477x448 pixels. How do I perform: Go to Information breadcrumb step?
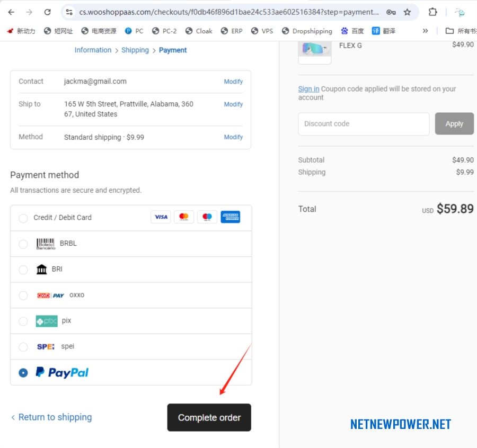(x=93, y=50)
